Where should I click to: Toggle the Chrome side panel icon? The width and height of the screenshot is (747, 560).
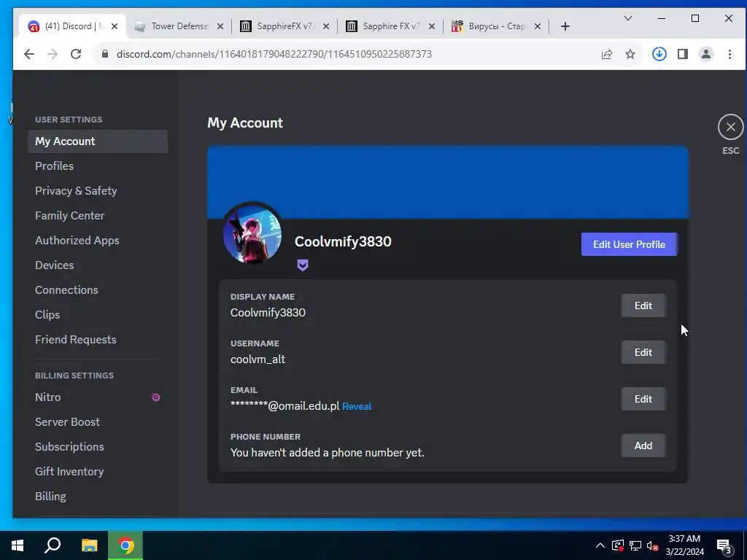683,54
